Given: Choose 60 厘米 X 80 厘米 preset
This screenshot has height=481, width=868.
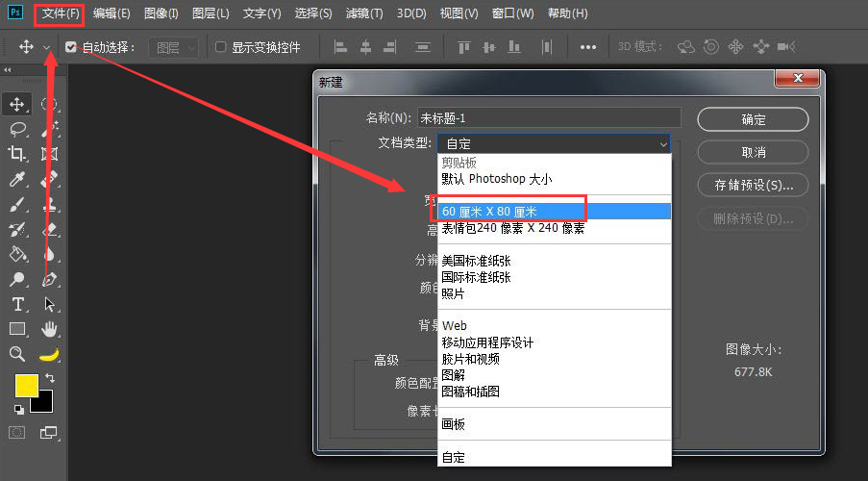Looking at the screenshot, I should click(x=554, y=211).
